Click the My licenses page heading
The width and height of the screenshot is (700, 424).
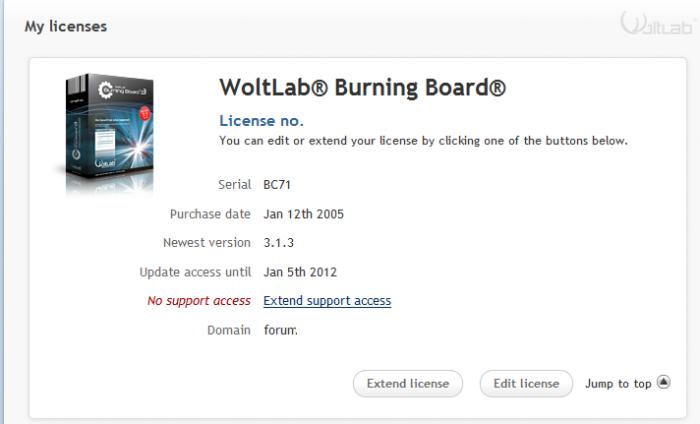66,26
